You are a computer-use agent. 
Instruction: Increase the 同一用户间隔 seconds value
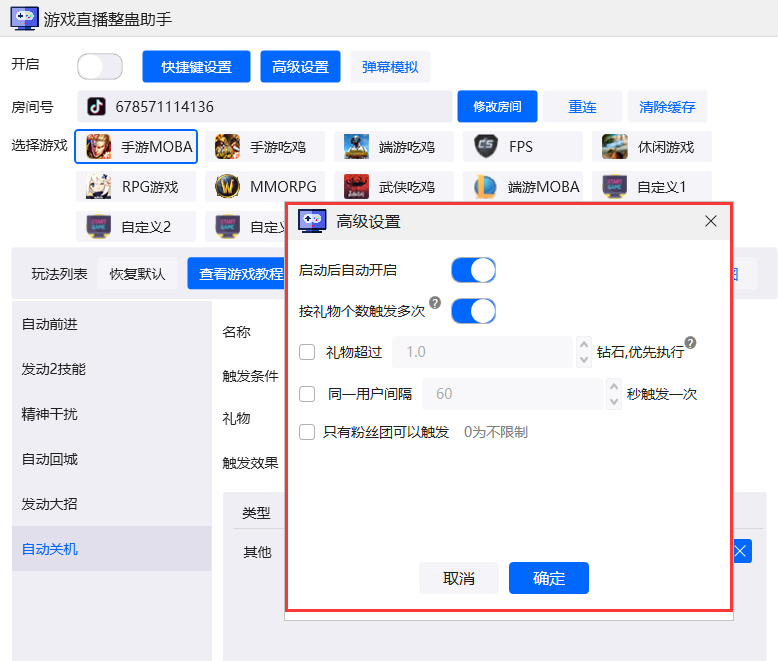click(614, 386)
